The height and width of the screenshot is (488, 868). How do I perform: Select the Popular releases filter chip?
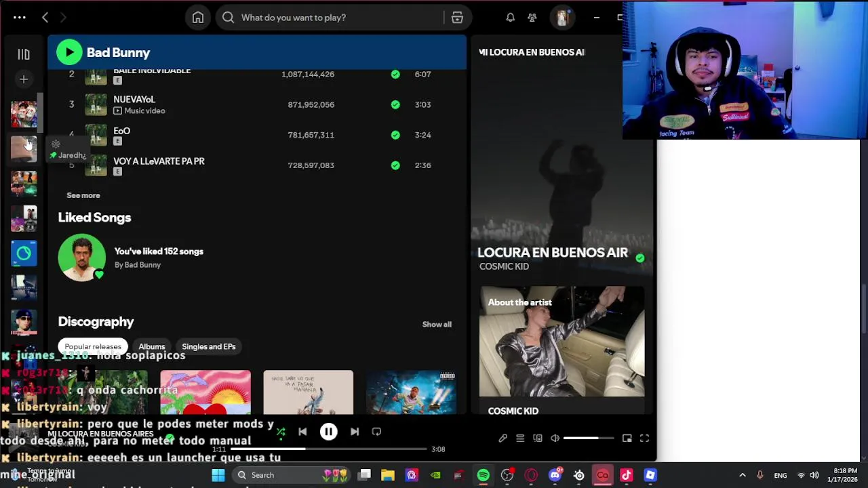[93, 346]
